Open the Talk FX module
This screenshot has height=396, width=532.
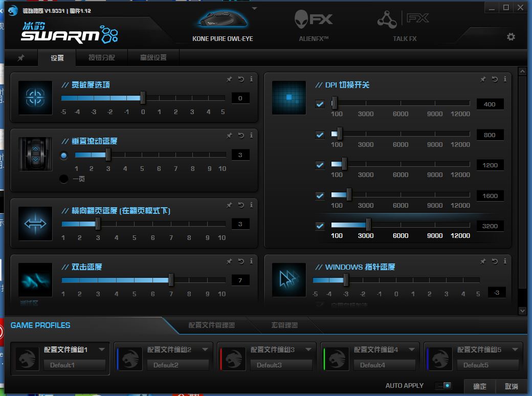coord(404,26)
